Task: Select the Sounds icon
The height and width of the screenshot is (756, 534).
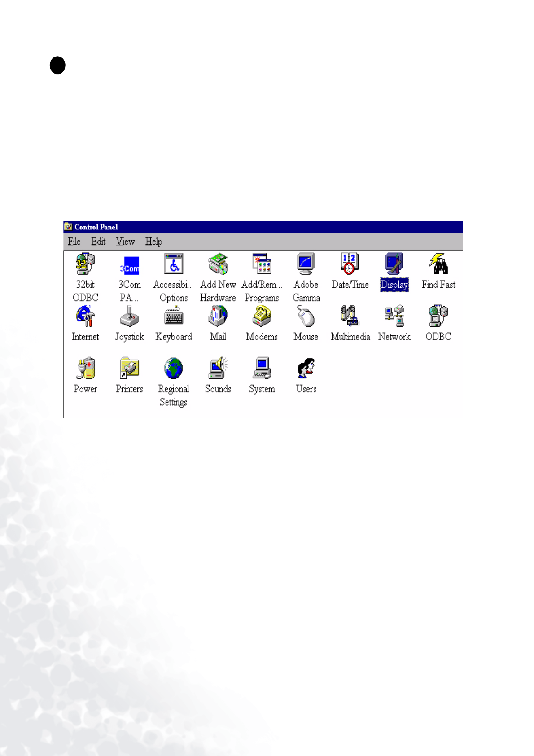Action: (218, 369)
